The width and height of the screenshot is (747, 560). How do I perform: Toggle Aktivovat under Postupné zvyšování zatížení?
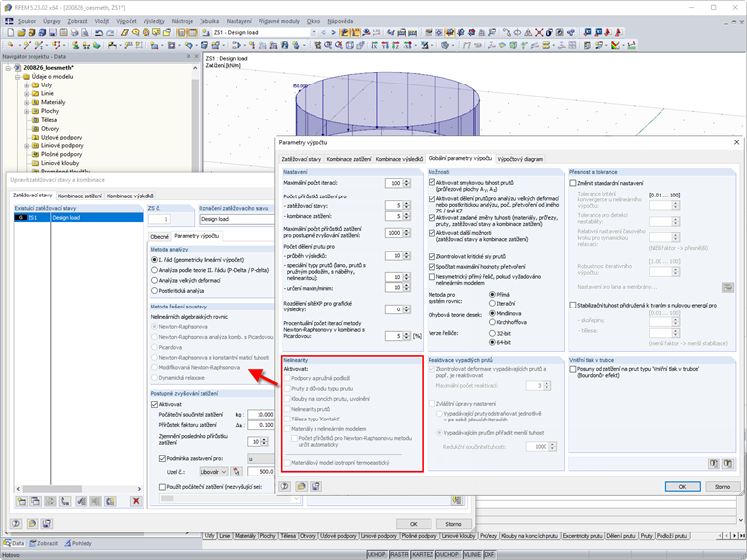pyautogui.click(x=154, y=405)
